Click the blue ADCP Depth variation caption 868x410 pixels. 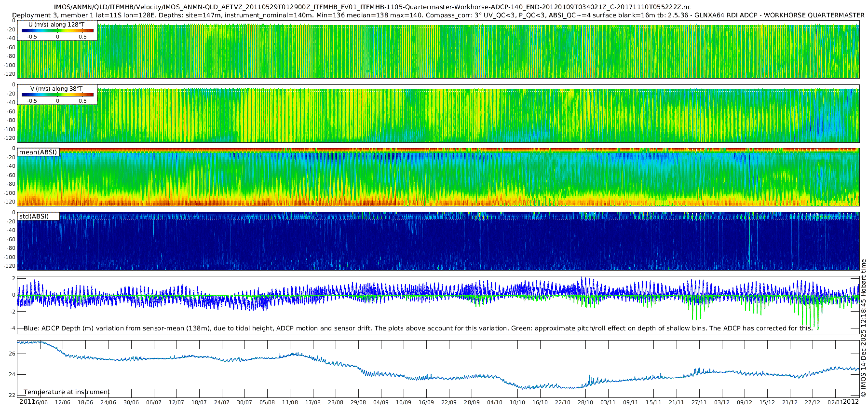click(418, 328)
